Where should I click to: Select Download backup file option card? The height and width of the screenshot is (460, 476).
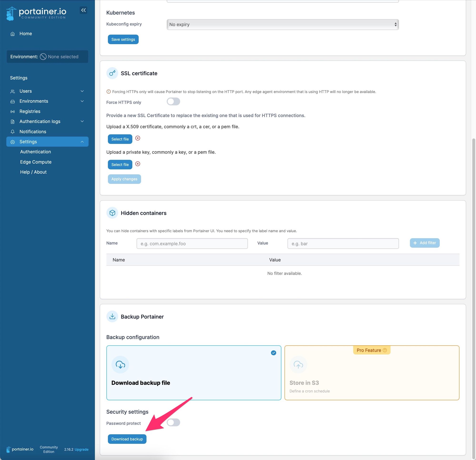click(194, 373)
